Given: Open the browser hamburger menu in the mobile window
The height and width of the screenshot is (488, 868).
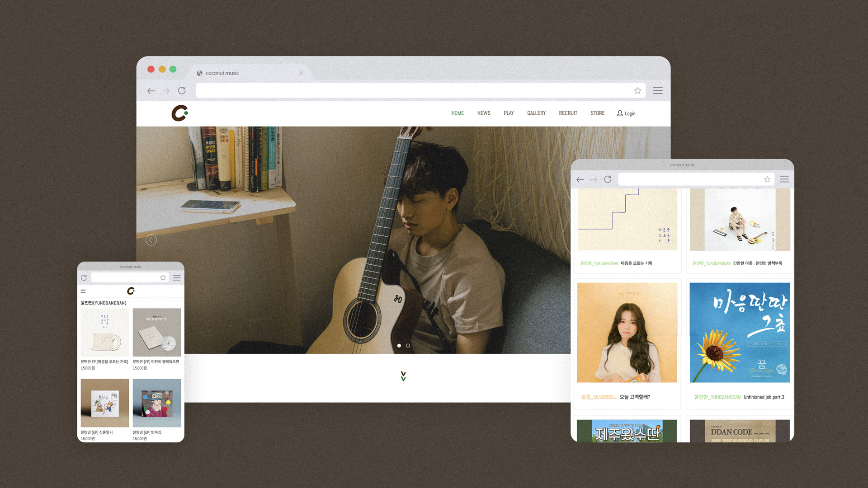Looking at the screenshot, I should click(x=177, y=278).
